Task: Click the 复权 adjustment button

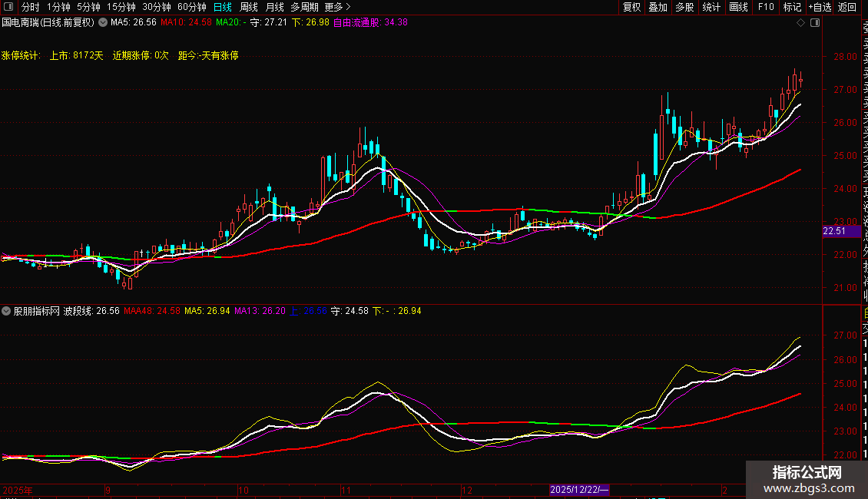Action: tap(631, 7)
